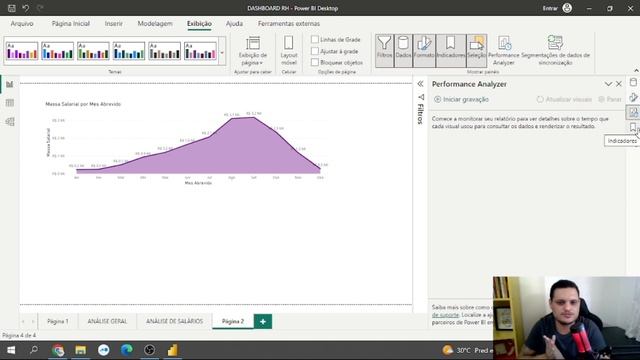Open the Indicadores bookmark icon in strip

(x=633, y=127)
